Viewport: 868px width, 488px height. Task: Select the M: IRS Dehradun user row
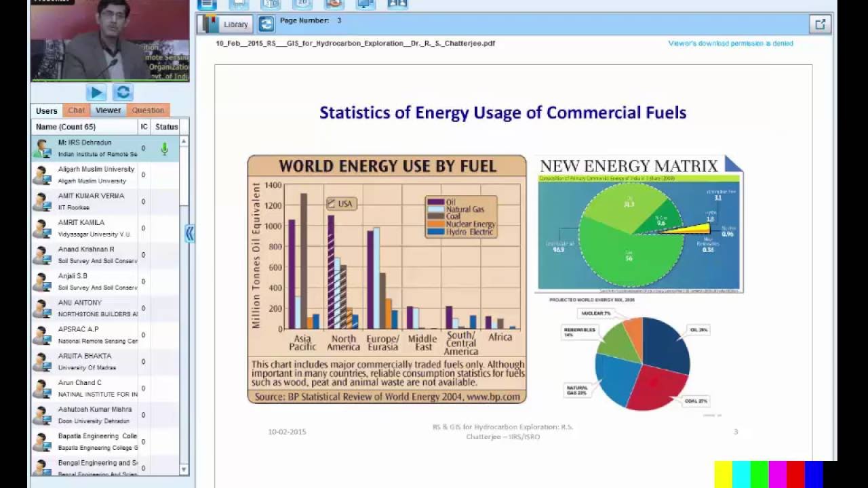pyautogui.click(x=105, y=148)
